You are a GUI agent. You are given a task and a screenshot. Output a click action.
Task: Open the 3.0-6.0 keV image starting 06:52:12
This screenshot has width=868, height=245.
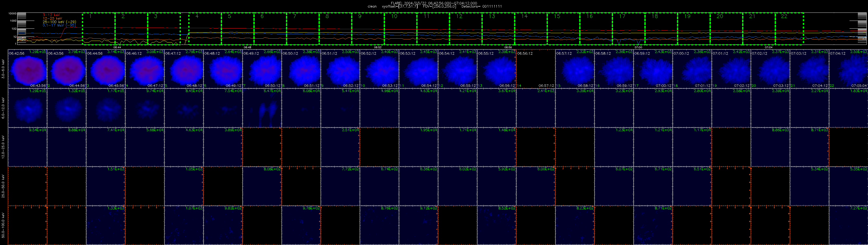(380, 69)
